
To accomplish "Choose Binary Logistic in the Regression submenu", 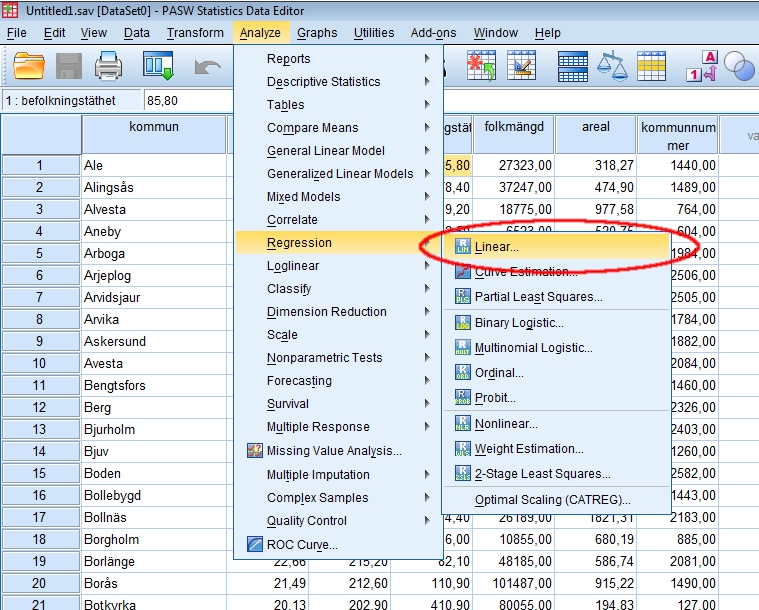I will (x=518, y=323).
